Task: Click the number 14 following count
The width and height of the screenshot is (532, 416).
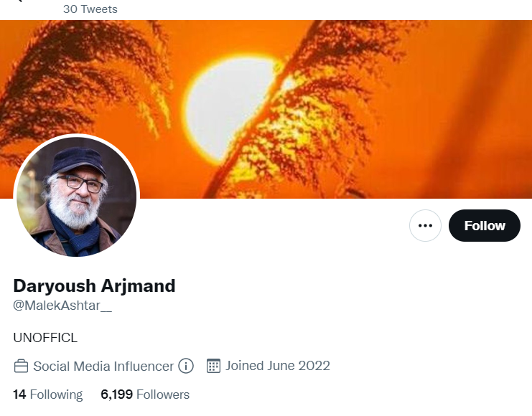Action: coord(19,394)
